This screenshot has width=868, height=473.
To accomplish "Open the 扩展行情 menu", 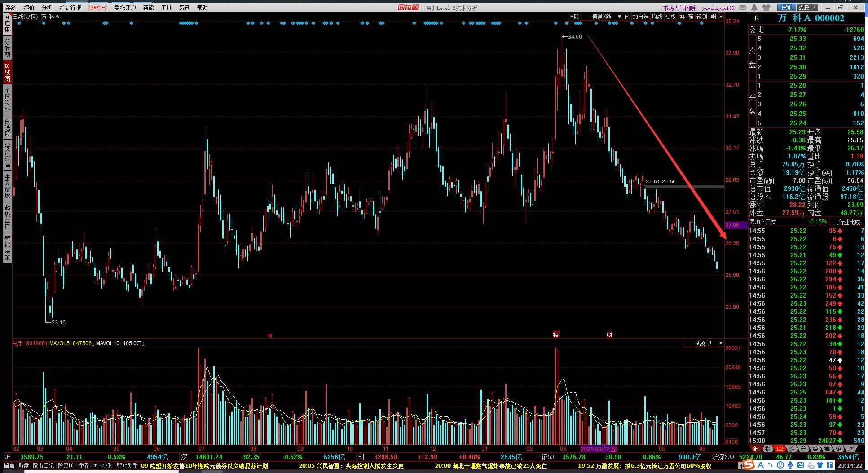I will pos(70,8).
